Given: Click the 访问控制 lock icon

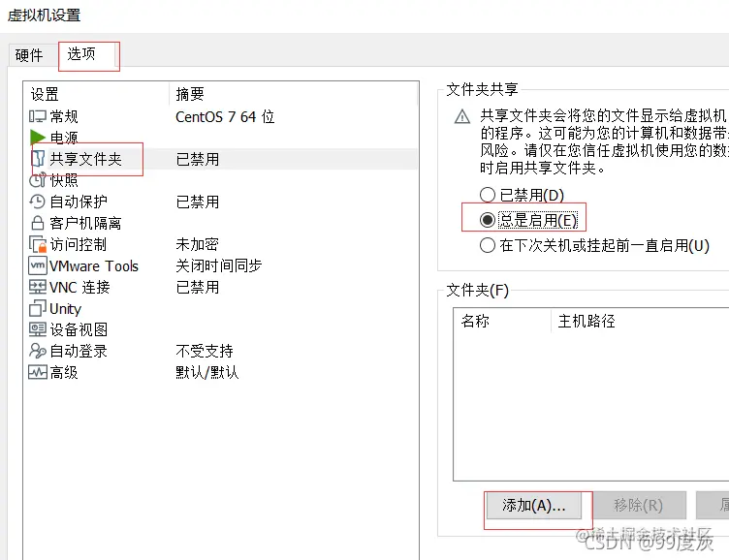Looking at the screenshot, I should tap(38, 244).
